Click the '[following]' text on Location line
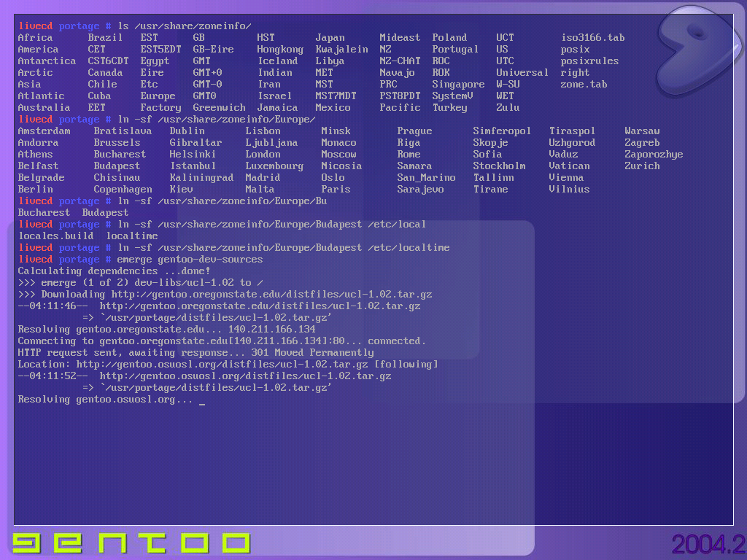 click(406, 365)
